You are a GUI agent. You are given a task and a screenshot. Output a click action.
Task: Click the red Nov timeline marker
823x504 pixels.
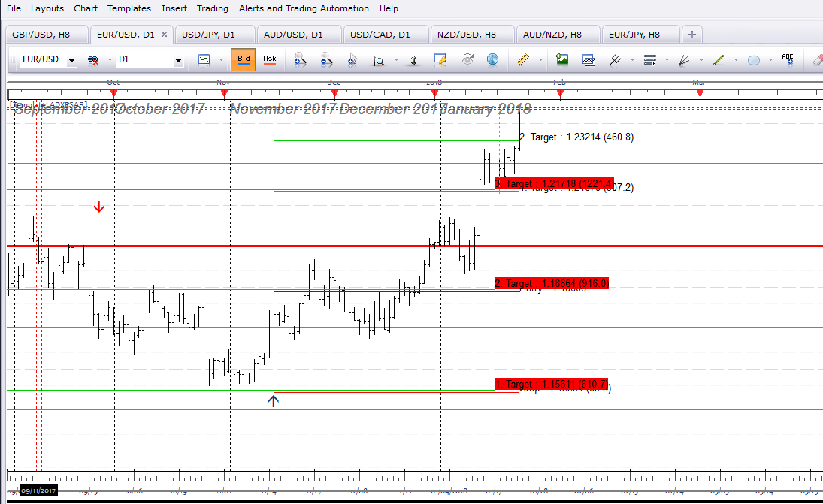pos(224,95)
